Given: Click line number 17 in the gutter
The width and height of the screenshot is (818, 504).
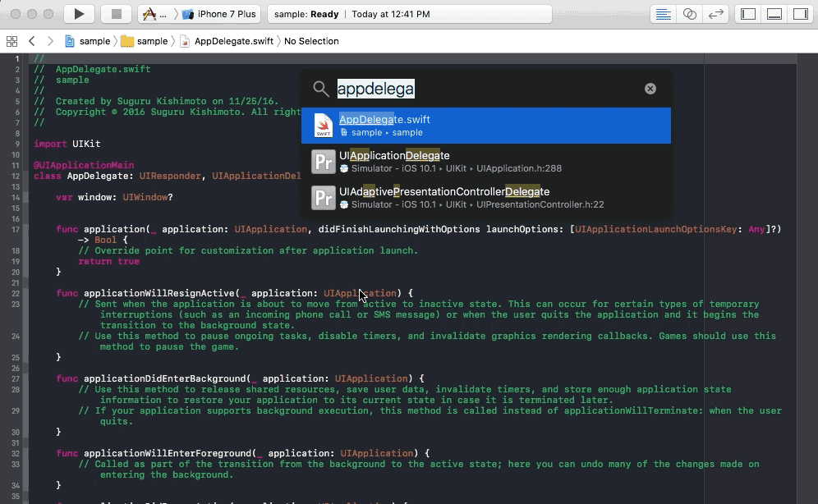Looking at the screenshot, I should click(16, 229).
